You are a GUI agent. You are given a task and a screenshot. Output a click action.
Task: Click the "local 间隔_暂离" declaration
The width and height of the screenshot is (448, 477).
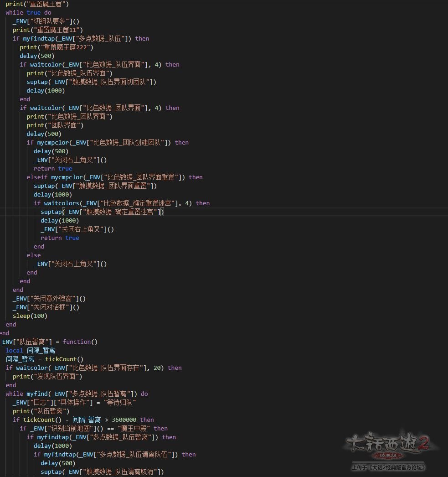[31, 351]
